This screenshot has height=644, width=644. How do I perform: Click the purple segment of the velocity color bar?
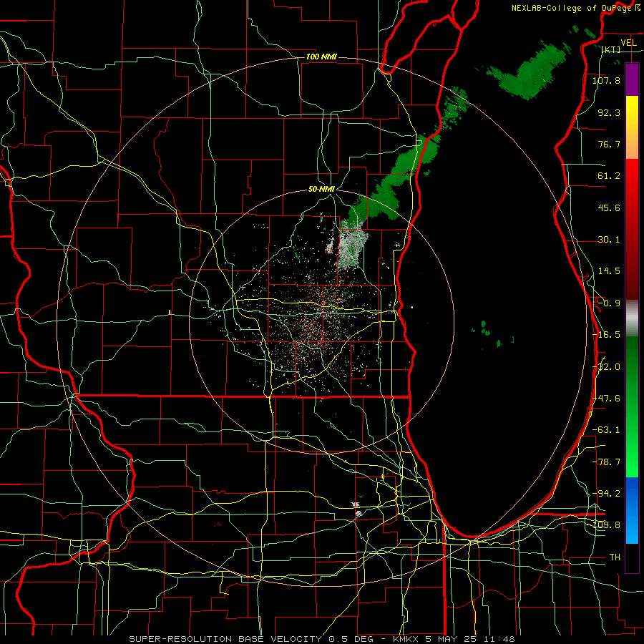(632, 79)
